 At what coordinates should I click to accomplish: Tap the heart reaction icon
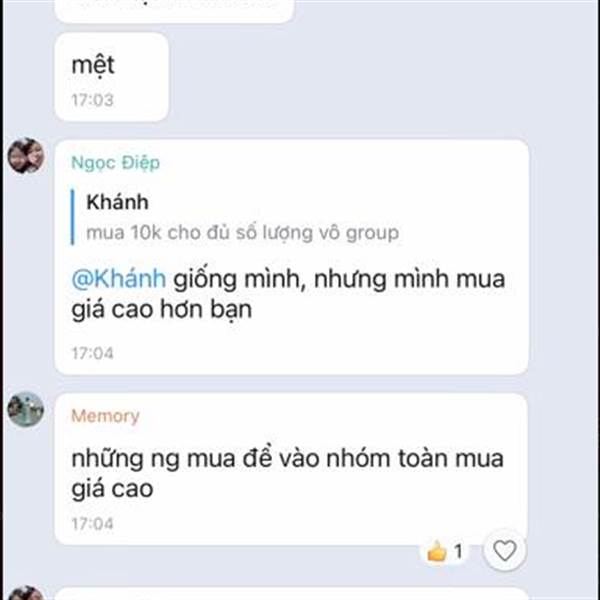click(x=504, y=550)
